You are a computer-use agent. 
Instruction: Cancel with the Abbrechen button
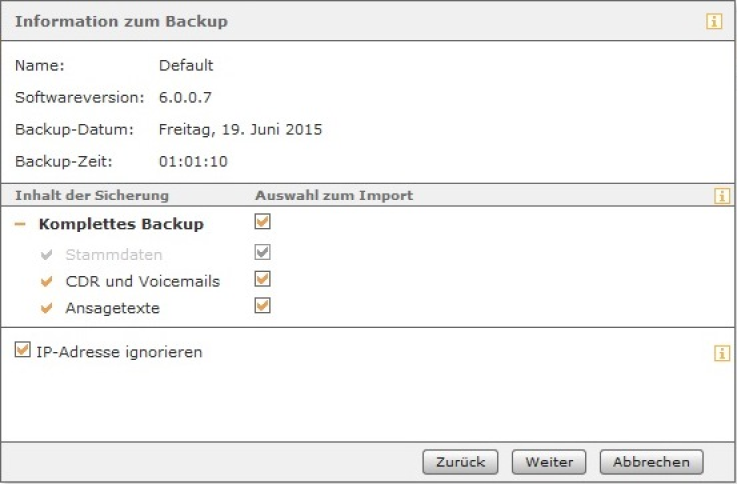[651, 462]
